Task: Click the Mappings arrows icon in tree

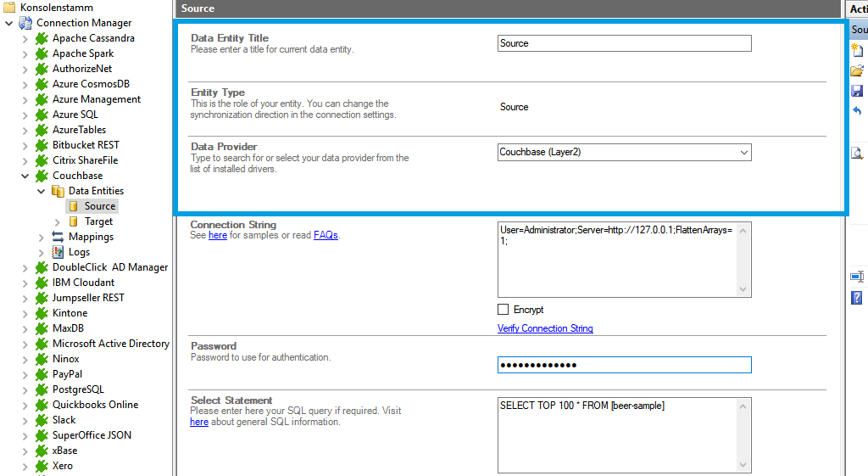Action: point(58,237)
